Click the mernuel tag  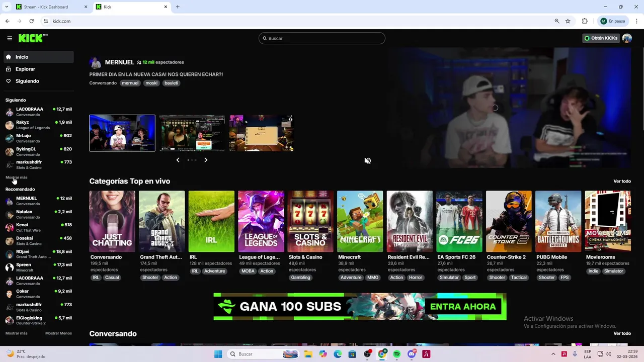coord(130,83)
